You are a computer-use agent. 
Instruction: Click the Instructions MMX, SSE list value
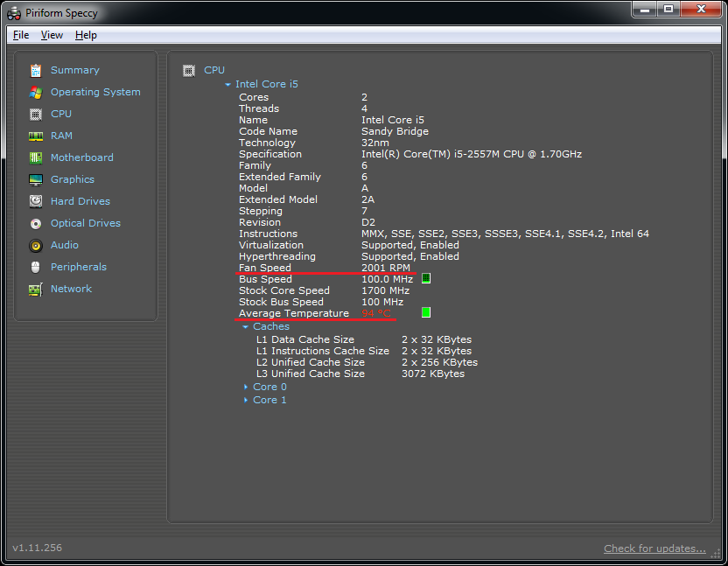(x=505, y=234)
